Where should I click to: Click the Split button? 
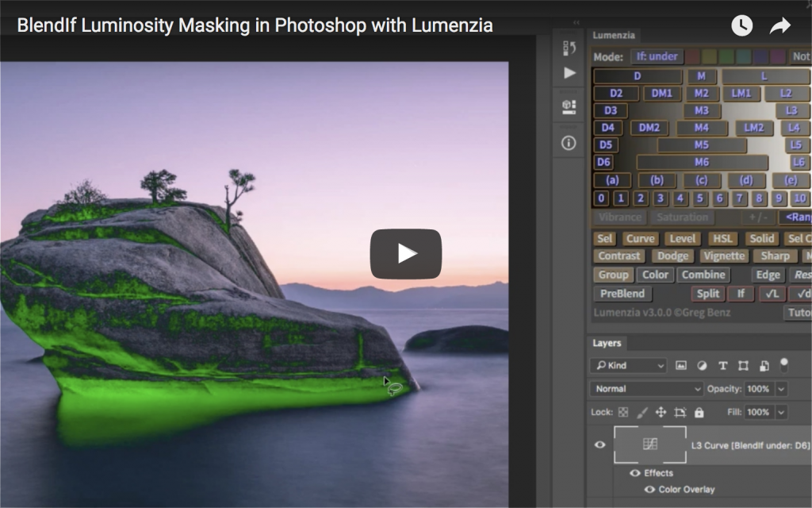click(x=707, y=294)
